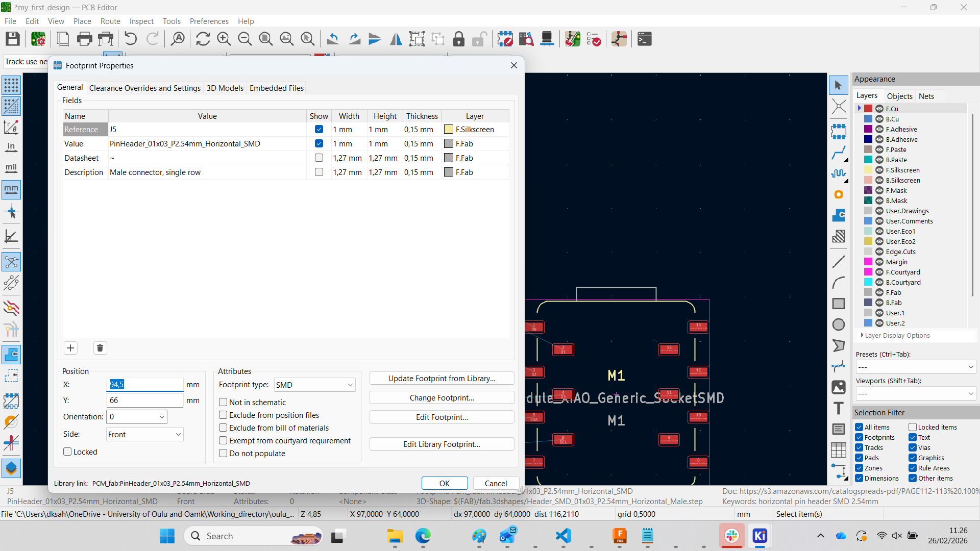This screenshot has height=551, width=980.
Task: Select the Add text tool
Action: [838, 408]
